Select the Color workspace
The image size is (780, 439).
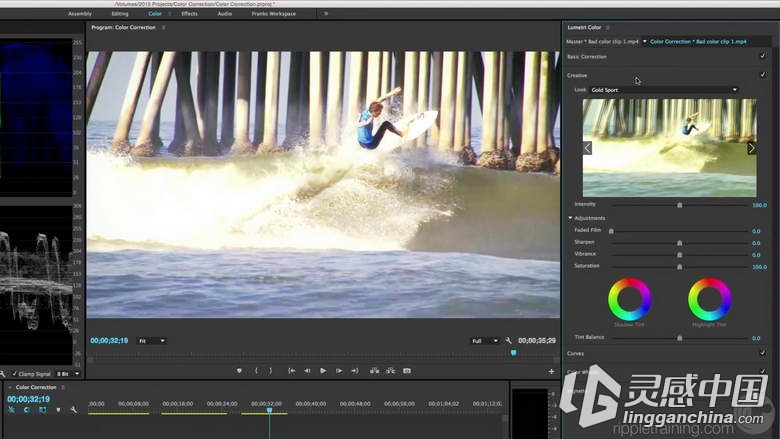click(x=155, y=14)
